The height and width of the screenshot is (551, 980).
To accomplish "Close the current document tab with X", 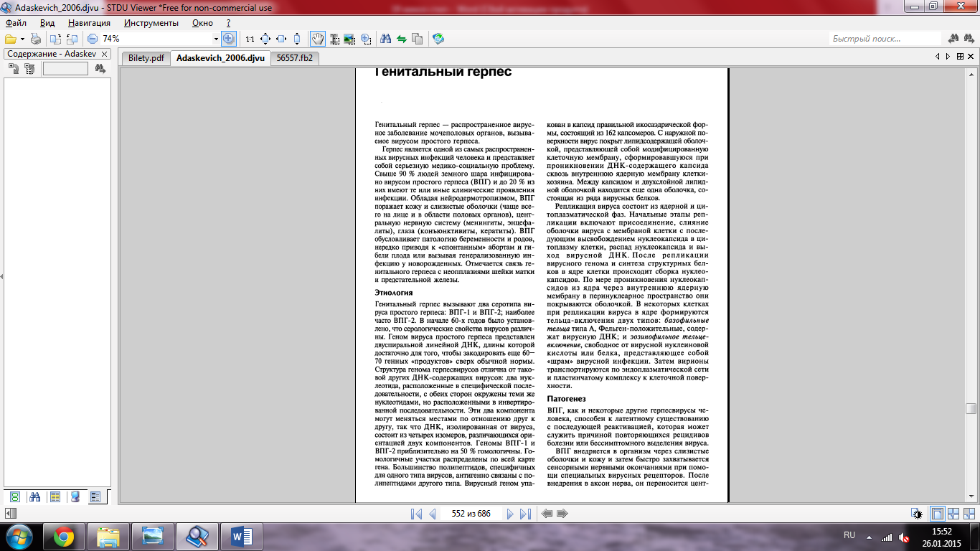I will coord(970,56).
